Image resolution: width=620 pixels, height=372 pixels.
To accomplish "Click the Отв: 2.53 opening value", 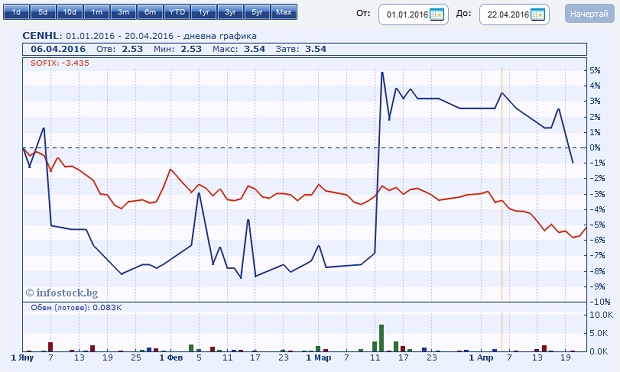I will [119, 49].
